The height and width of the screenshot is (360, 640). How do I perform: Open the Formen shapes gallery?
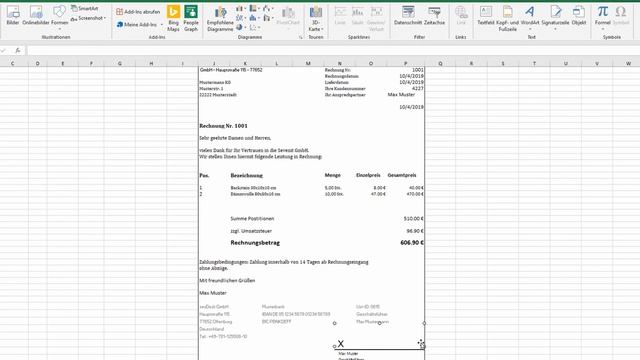(x=59, y=18)
